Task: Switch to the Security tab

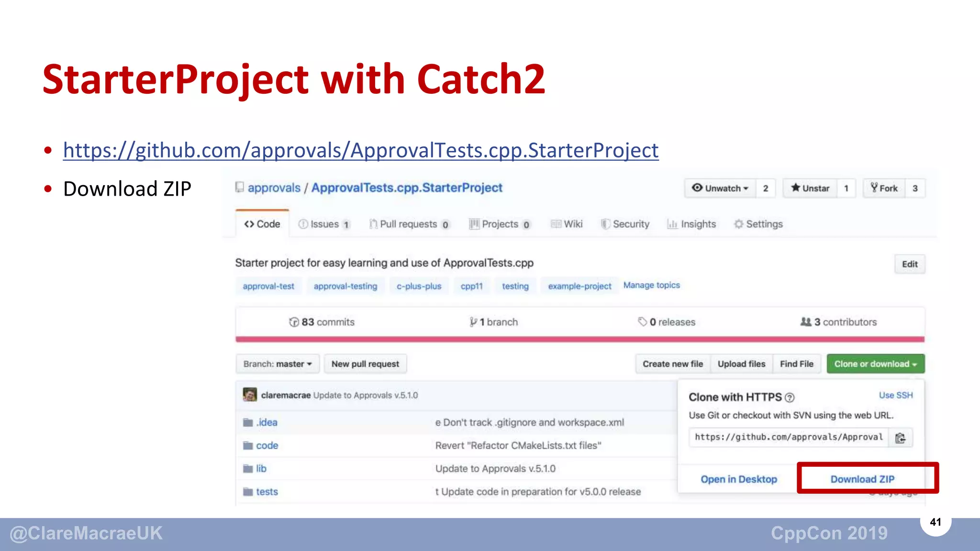Action: coord(625,224)
